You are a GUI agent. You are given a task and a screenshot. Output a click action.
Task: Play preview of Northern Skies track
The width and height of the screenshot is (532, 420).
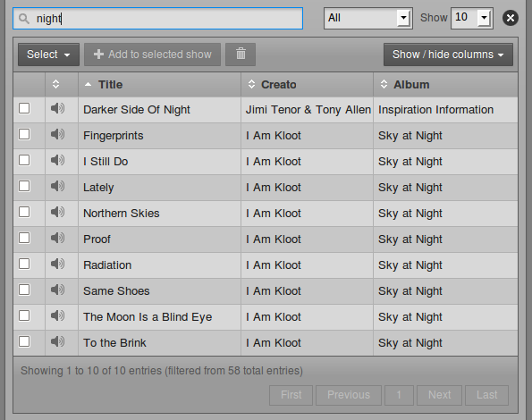pyautogui.click(x=58, y=212)
